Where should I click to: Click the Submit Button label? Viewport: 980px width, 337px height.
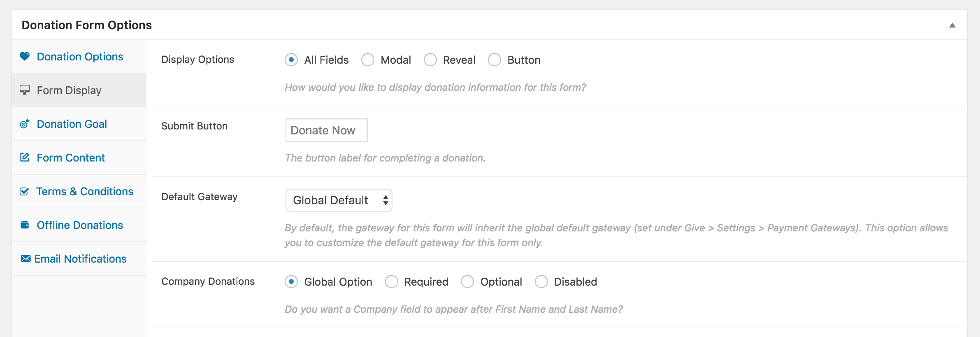click(x=195, y=126)
